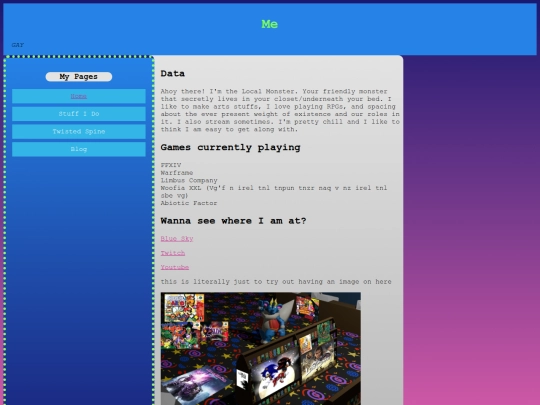Image resolution: width=540 pixels, height=405 pixels.
Task: Open the Twitch link
Action: click(x=173, y=253)
